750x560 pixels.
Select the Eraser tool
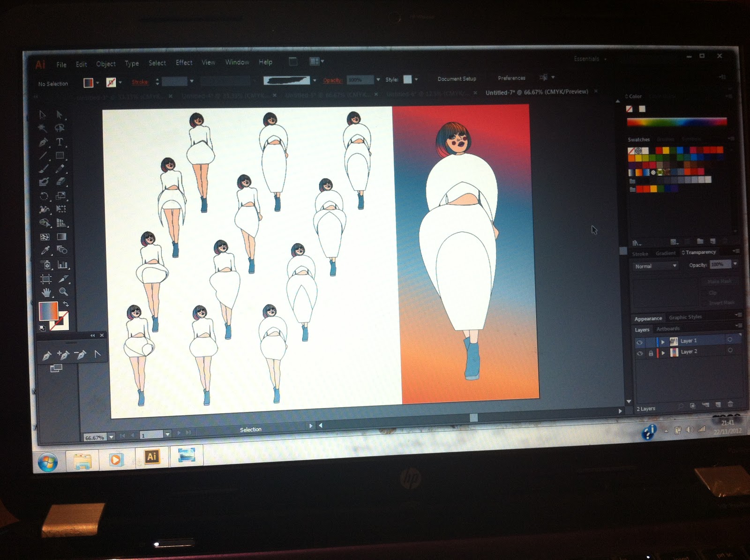coord(60,182)
